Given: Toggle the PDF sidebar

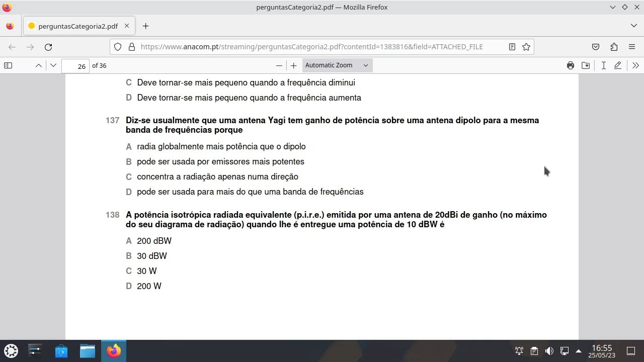Looking at the screenshot, I should [x=8, y=65].
